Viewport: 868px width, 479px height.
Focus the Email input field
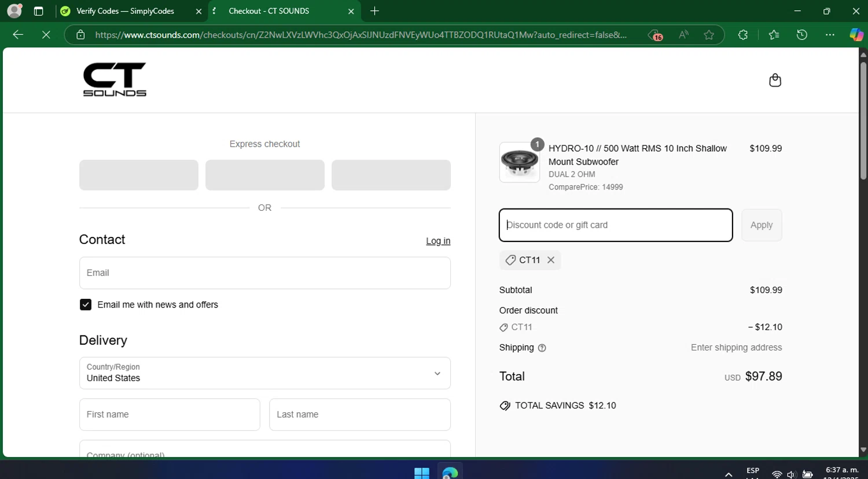(265, 273)
